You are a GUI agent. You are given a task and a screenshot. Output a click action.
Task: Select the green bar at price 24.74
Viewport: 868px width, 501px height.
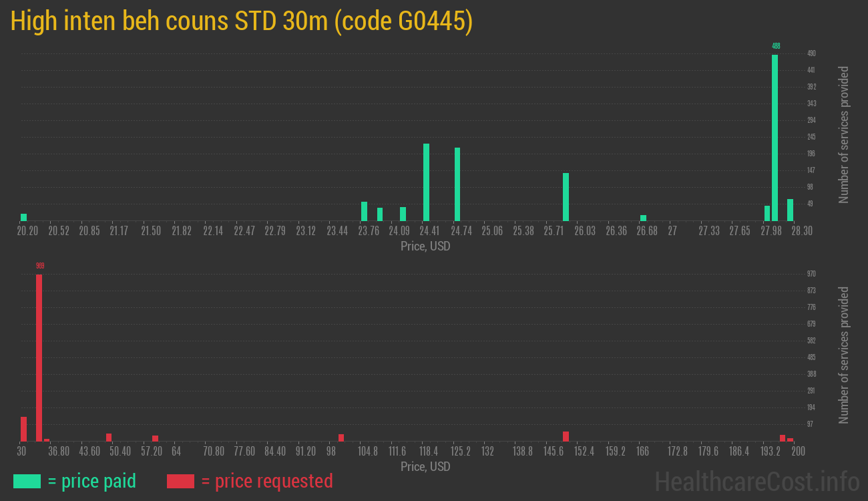pos(457,184)
